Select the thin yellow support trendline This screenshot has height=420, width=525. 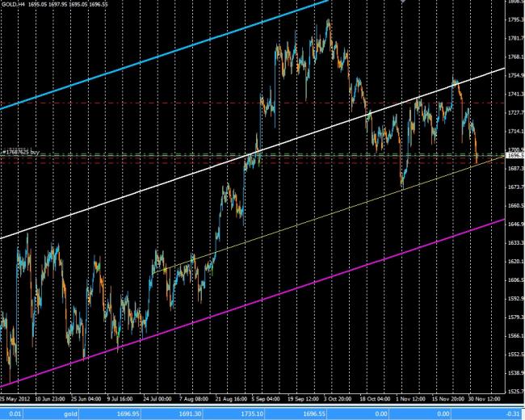pyautogui.click(x=328, y=216)
